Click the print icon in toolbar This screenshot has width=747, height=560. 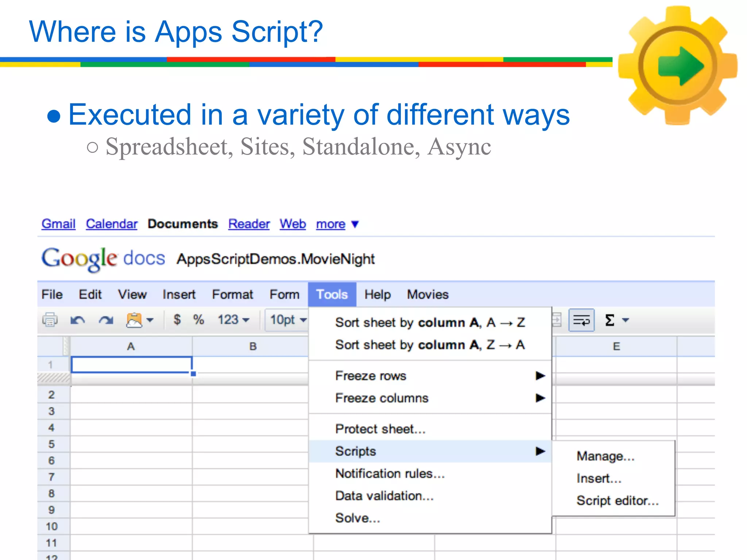click(x=50, y=320)
